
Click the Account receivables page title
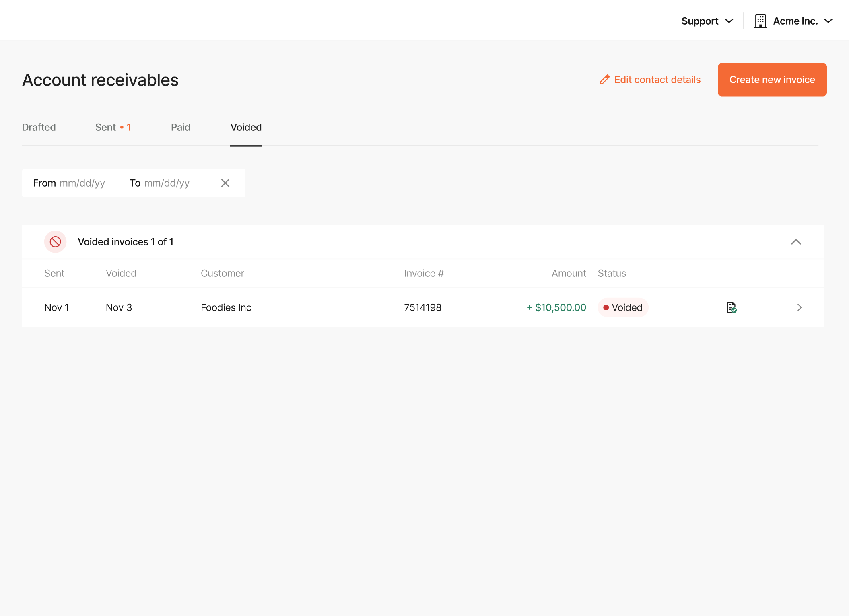coord(100,80)
